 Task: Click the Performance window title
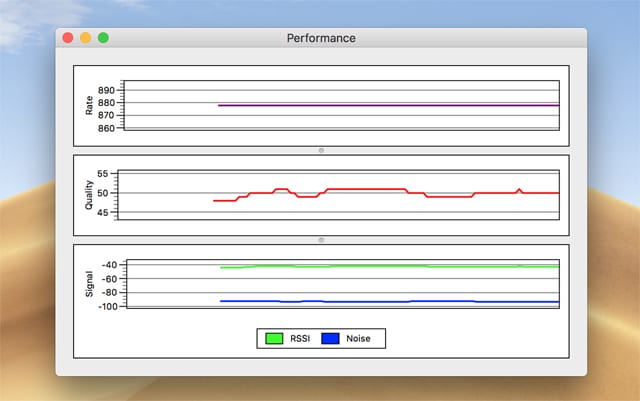[x=321, y=38]
